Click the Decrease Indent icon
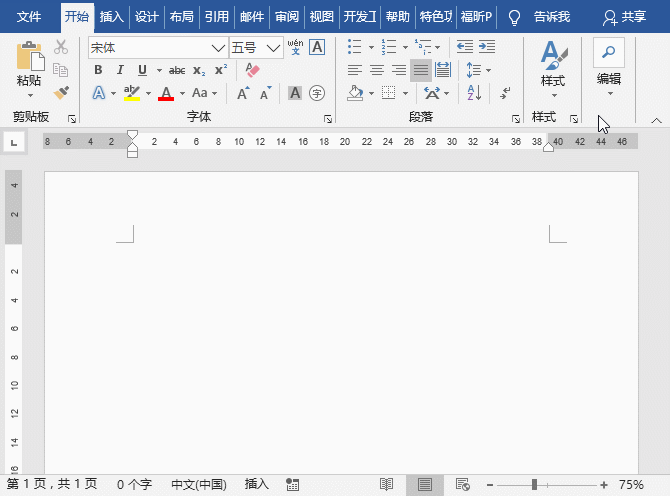 (464, 47)
